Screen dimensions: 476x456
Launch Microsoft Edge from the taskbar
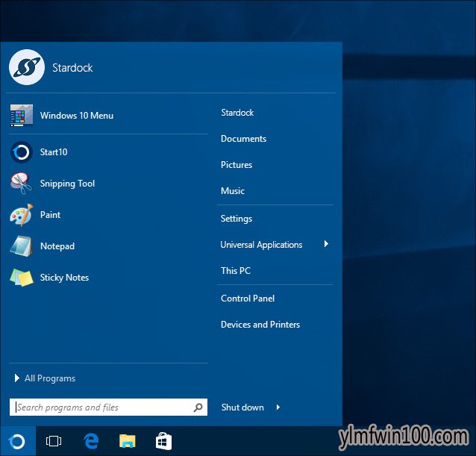pos(91,441)
